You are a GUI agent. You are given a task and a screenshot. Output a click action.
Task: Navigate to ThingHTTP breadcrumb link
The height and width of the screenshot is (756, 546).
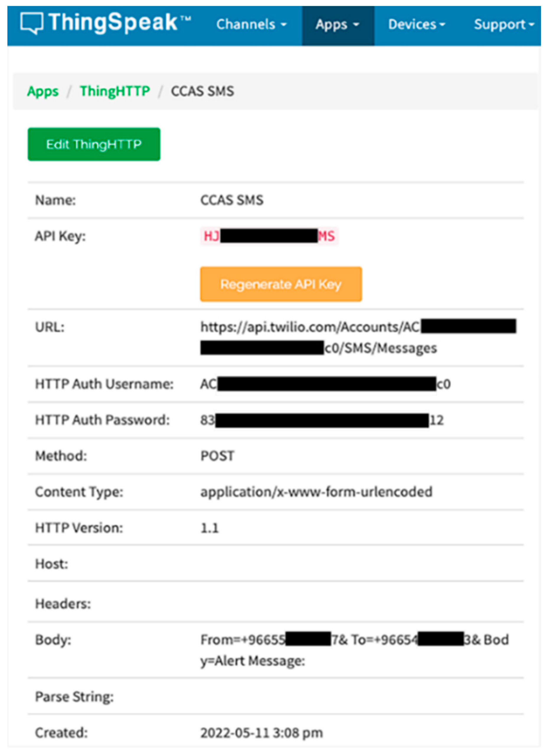pos(115,91)
